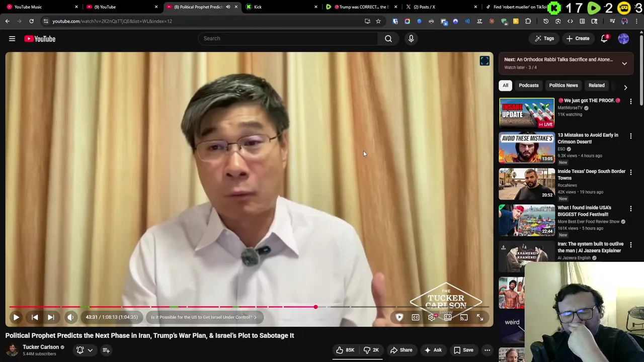Open 'Inside Texas' Deep South Border Towns' thumbnail
644x362 pixels.
click(x=527, y=184)
